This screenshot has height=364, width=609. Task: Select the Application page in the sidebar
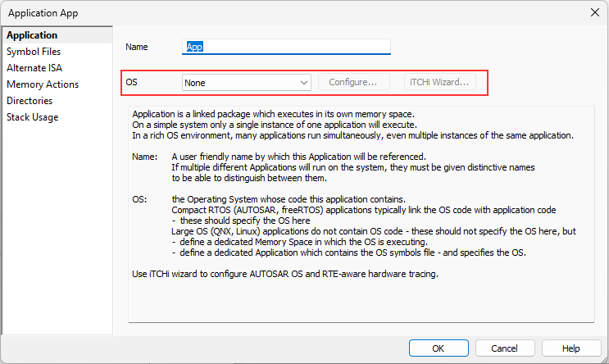[x=32, y=35]
